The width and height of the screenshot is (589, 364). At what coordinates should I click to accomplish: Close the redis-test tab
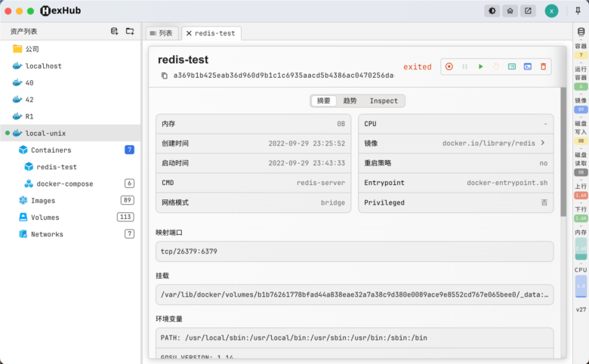(189, 33)
